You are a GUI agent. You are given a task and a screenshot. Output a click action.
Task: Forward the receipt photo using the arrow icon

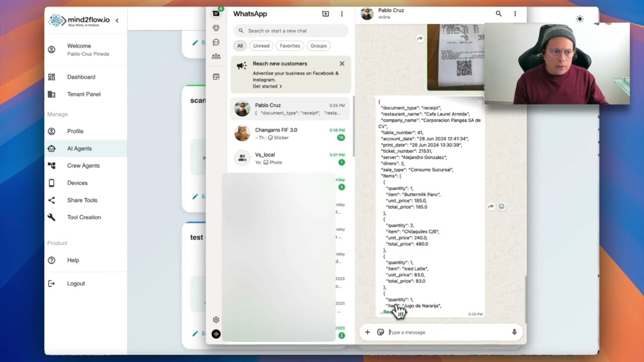point(420,39)
